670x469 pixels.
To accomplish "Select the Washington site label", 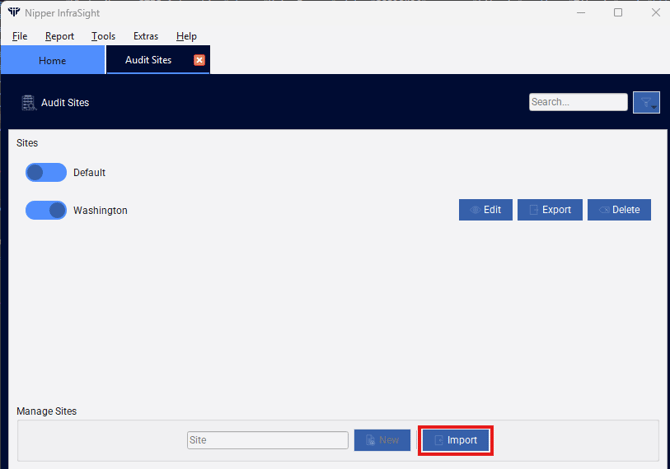I will pyautogui.click(x=100, y=211).
